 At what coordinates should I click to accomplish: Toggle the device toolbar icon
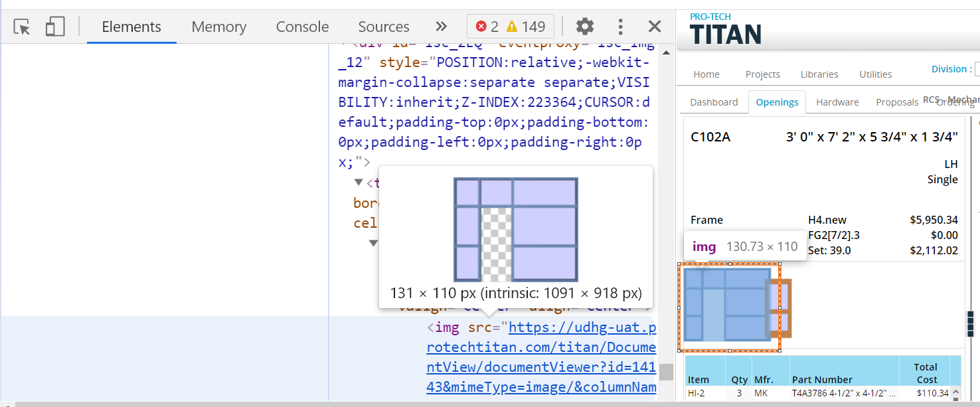point(54,27)
